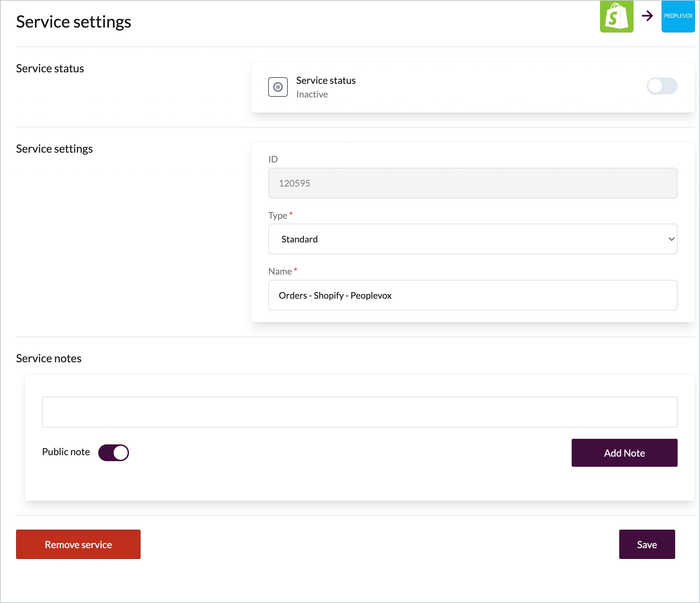Click the arrow between the integration logos
Screen dimensions: 700x603
647,16
